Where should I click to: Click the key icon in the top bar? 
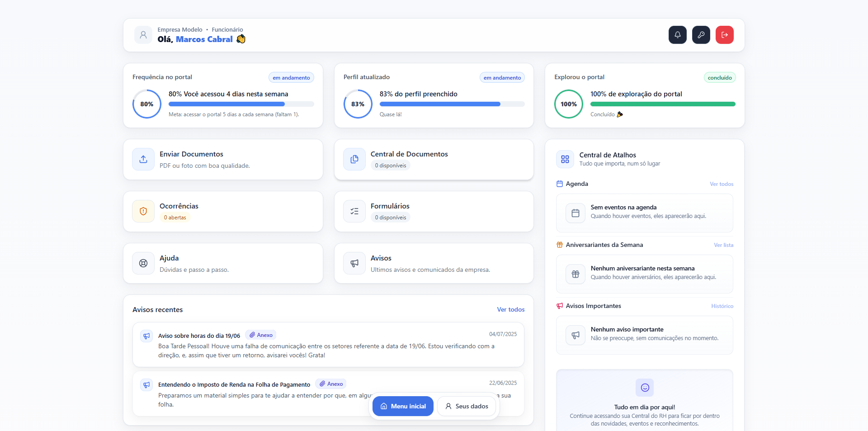click(x=701, y=35)
